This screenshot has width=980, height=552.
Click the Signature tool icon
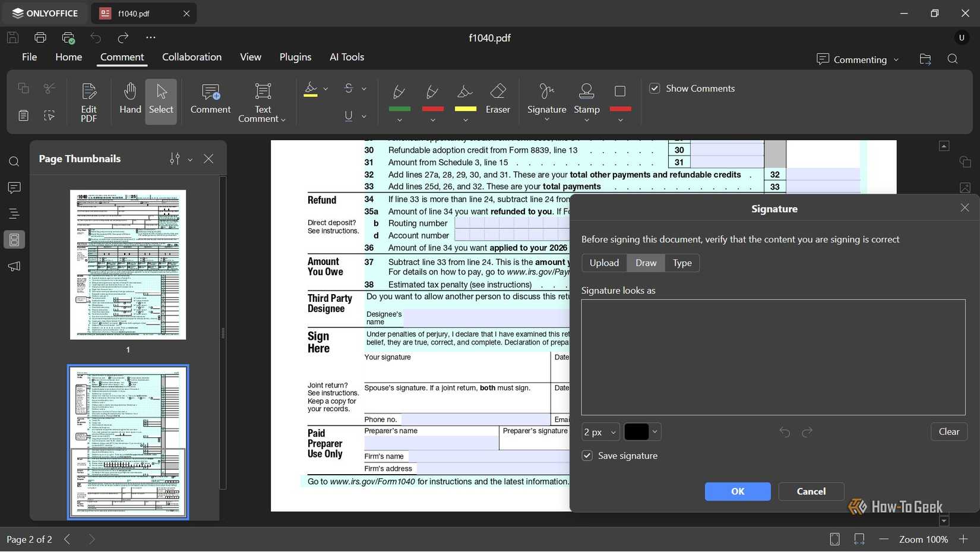pos(546,91)
